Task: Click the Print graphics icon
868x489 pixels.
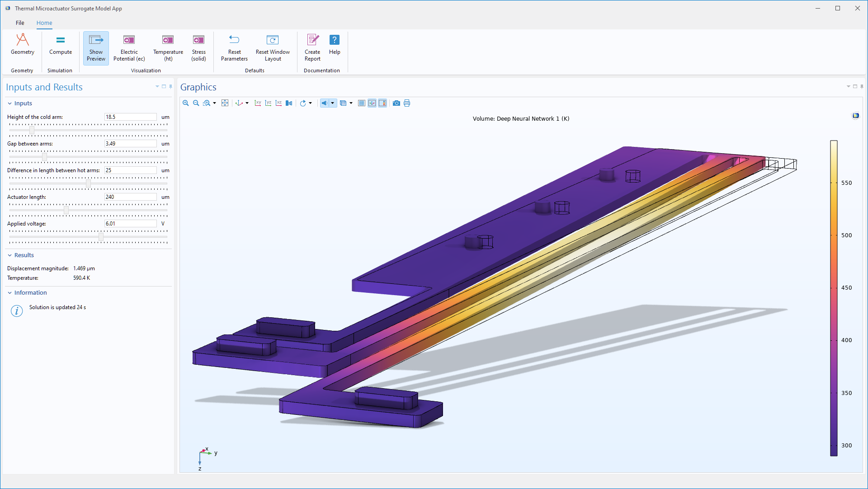Action: tap(407, 103)
